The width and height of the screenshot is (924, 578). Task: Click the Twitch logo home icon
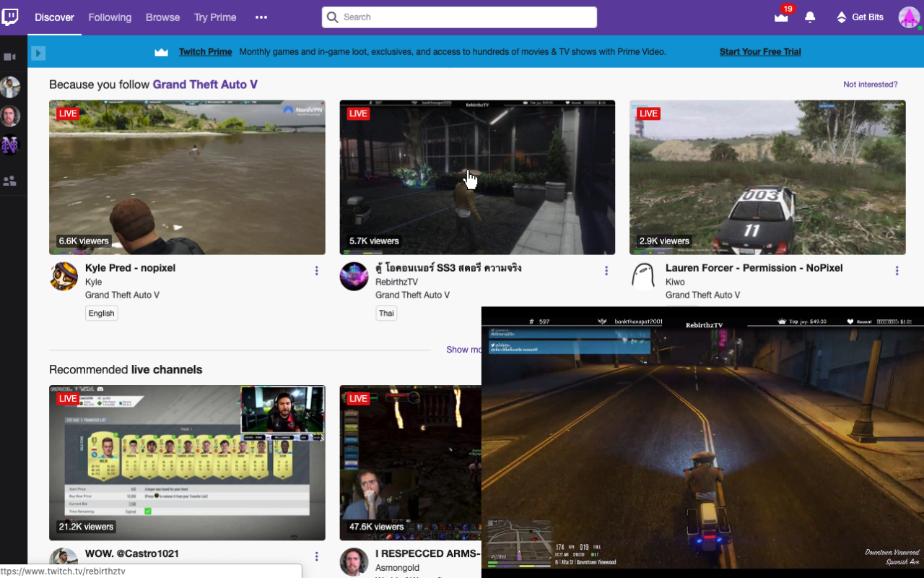[x=10, y=17]
